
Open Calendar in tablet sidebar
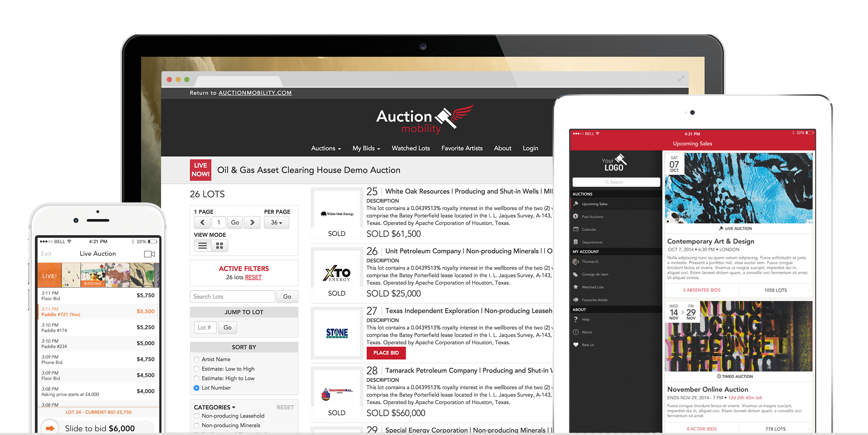[x=589, y=229]
